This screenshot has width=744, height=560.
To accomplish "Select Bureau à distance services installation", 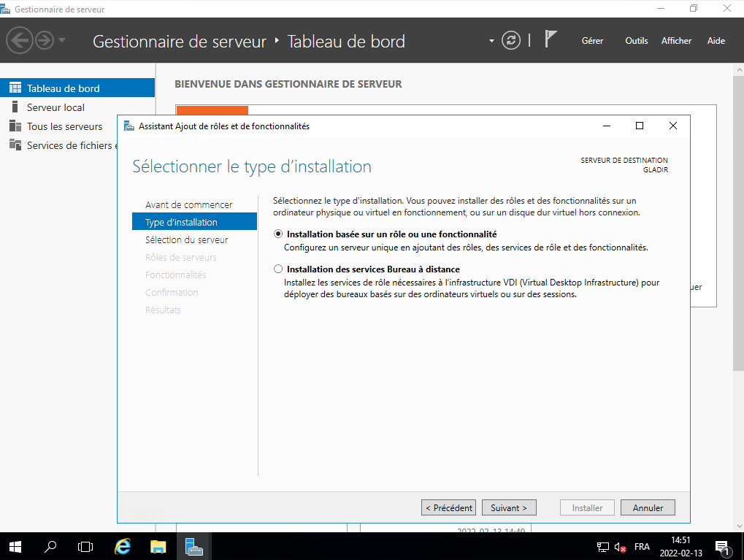I will (x=278, y=269).
